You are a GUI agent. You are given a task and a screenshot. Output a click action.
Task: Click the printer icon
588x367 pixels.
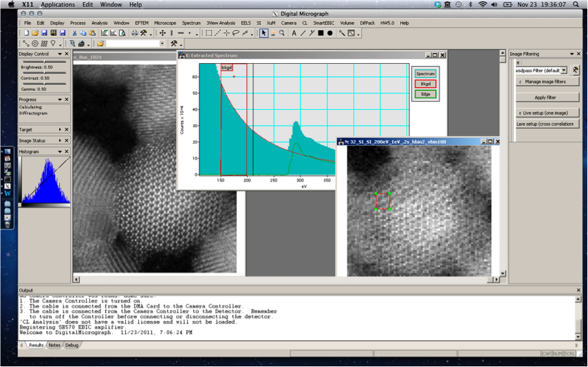(x=135, y=34)
